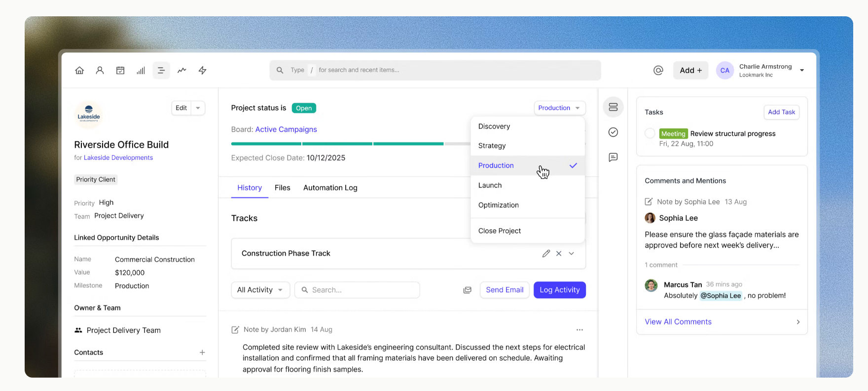Open the user account dropdown arrow
868x391 pixels.
pyautogui.click(x=802, y=70)
